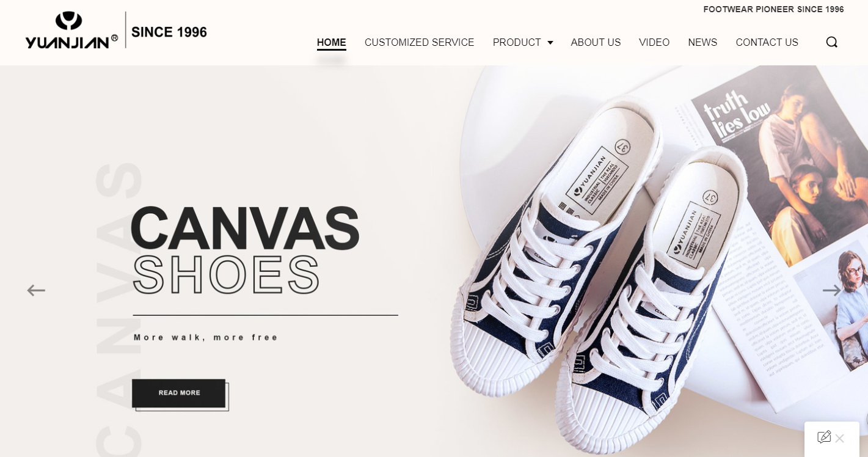Click the Since 1996 text
Screen dimensions: 868x457
(x=169, y=32)
